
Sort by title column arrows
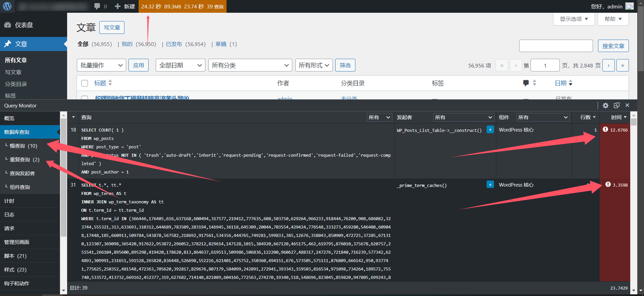point(110,83)
